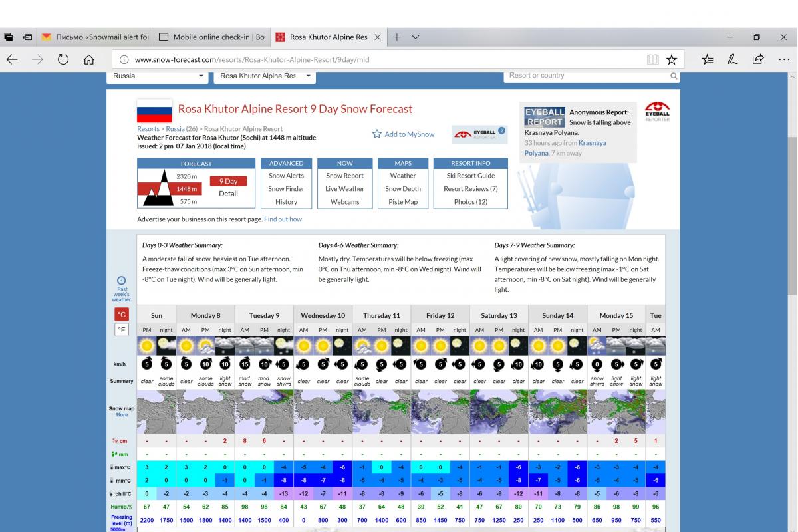The height and width of the screenshot is (532, 798).
Task: Set these tabs aside
Action: tap(27, 37)
